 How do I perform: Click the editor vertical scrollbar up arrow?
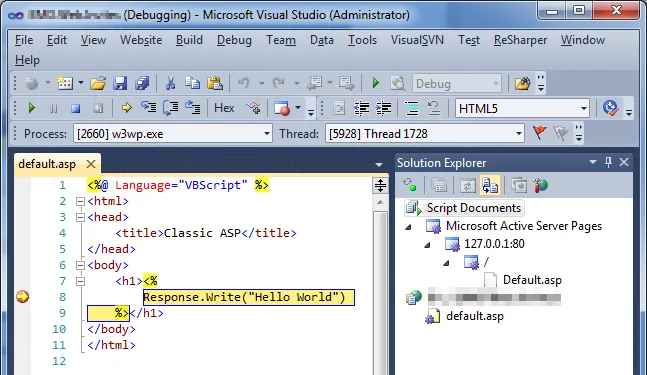coord(380,202)
